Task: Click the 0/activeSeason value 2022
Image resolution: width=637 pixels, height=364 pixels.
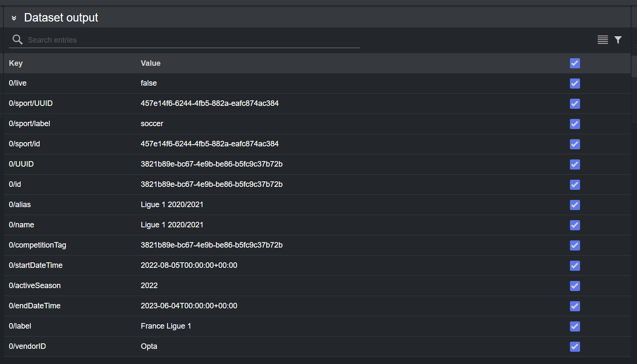Action: click(x=149, y=286)
